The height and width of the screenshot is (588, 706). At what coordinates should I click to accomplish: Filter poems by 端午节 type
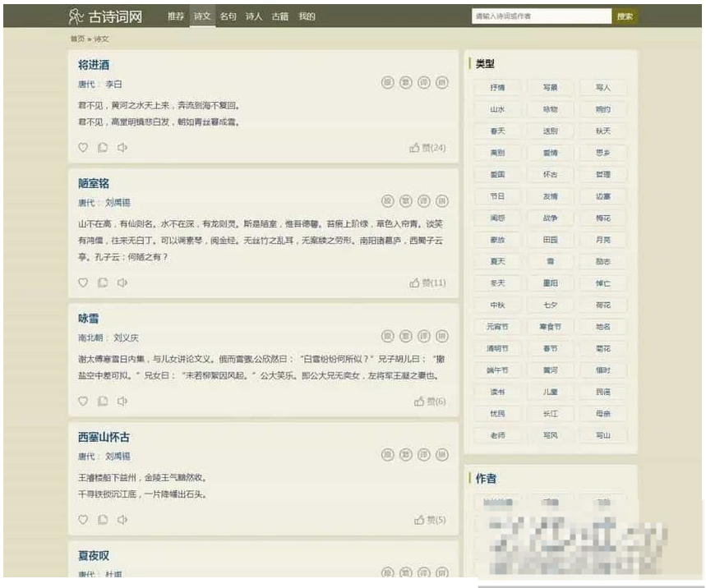pos(497,370)
